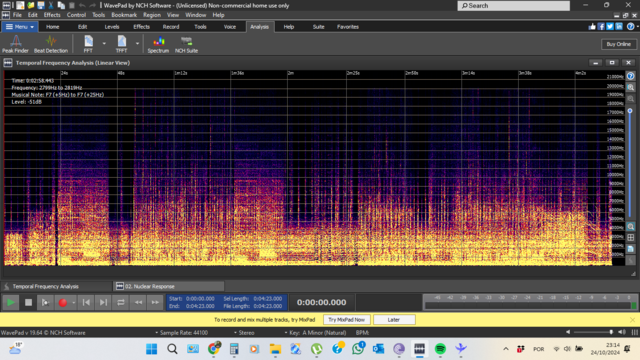
Task: Open the Stereo channel dropdown
Action: tap(244, 333)
